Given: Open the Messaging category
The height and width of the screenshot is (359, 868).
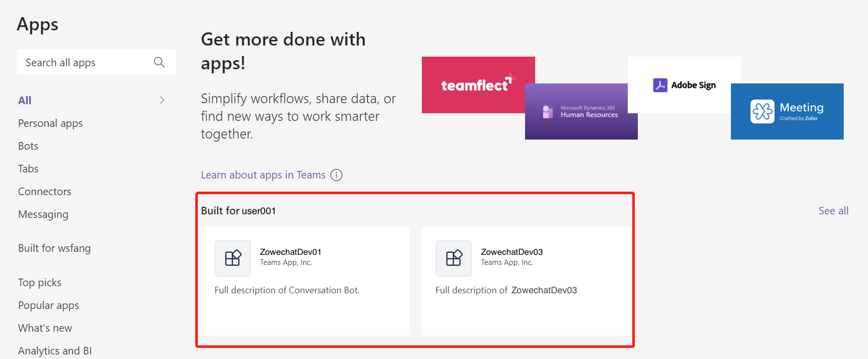Looking at the screenshot, I should pos(44,214).
